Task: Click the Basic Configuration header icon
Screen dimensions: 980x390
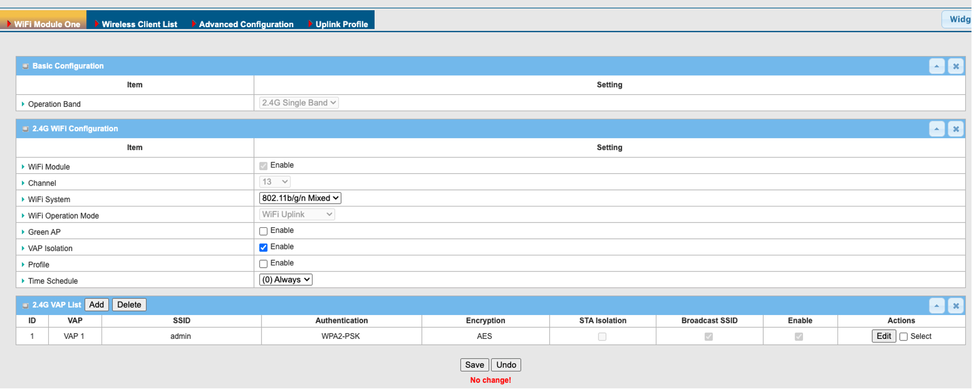Action: (26, 67)
